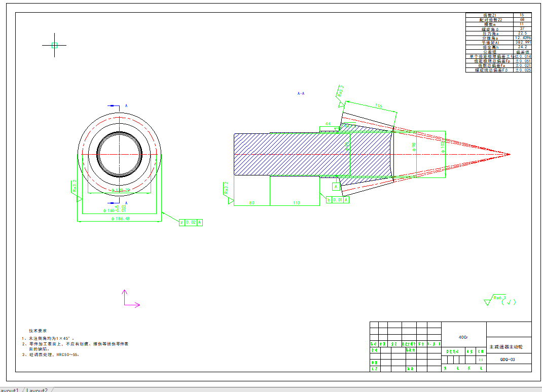This screenshot has width=542, height=392.
Task: Open the Layout2 tab
Action: tap(37, 389)
